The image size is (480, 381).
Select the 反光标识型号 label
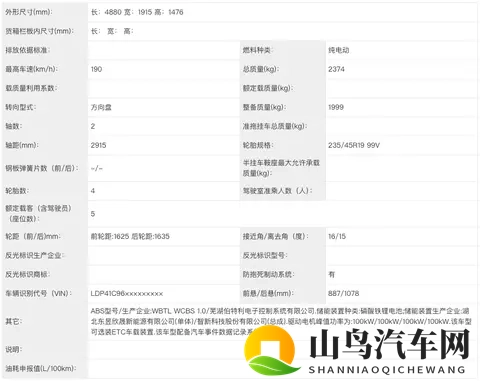point(265,256)
